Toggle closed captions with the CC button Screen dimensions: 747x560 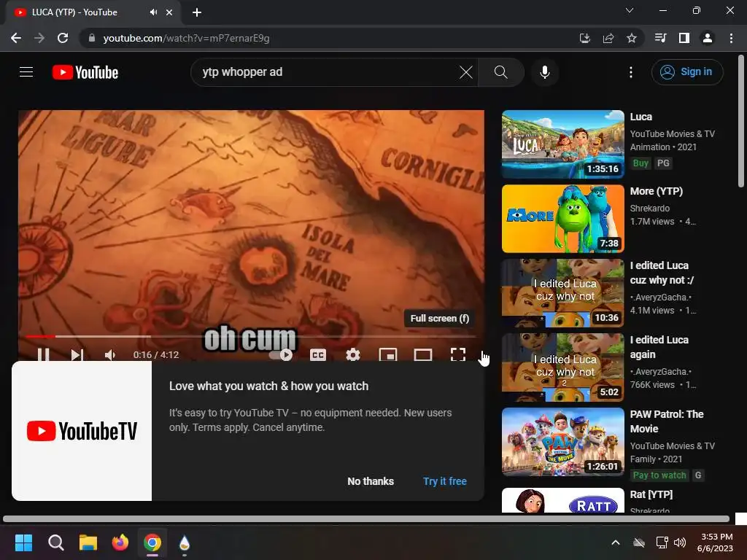point(318,355)
